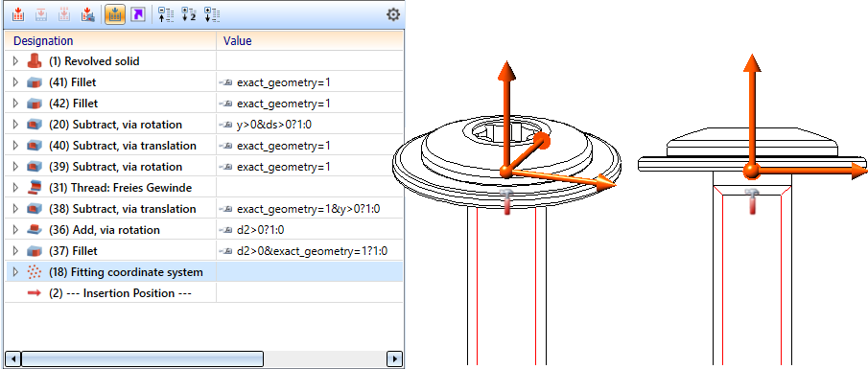Click the horizontal scrollbar right arrow

click(394, 358)
